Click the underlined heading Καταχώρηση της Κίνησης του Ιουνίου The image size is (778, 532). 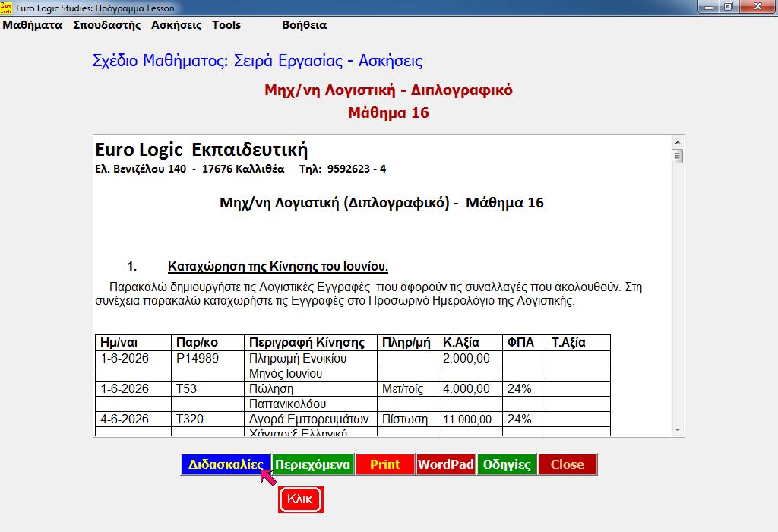point(277,267)
